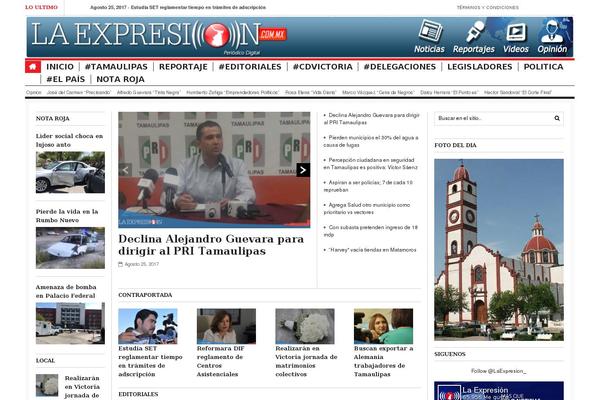Open the main PRI press conference image
The width and height of the screenshot is (600, 400).
pyautogui.click(x=214, y=170)
